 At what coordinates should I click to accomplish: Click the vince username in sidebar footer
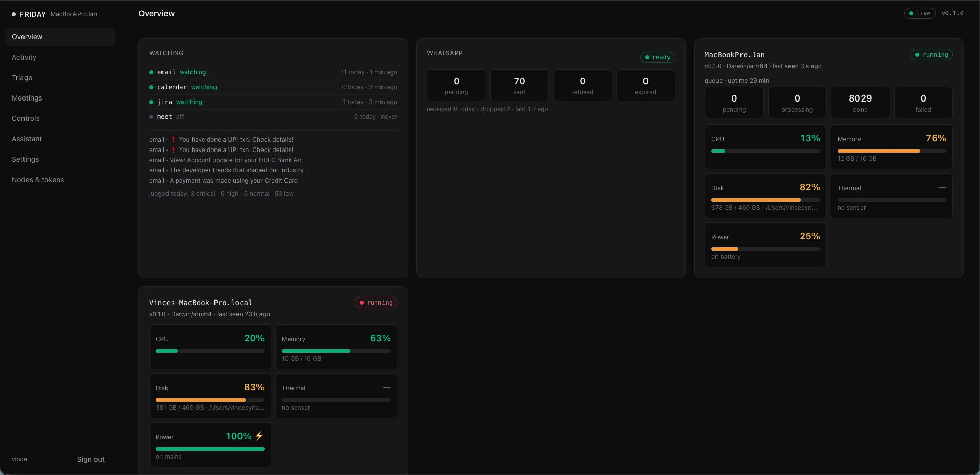pos(19,459)
